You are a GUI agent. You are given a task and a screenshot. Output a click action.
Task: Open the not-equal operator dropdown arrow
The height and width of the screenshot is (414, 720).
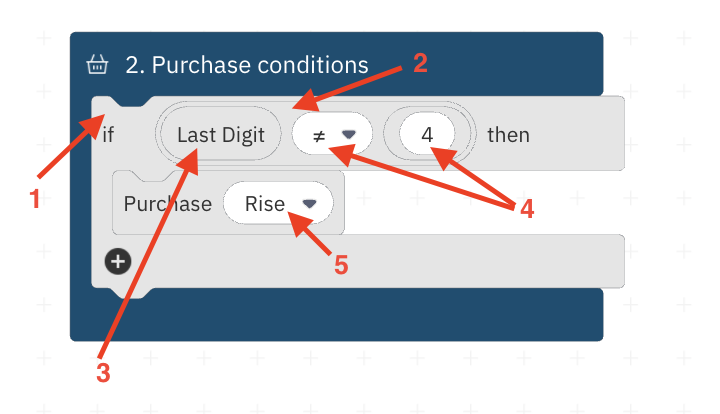pos(349,134)
